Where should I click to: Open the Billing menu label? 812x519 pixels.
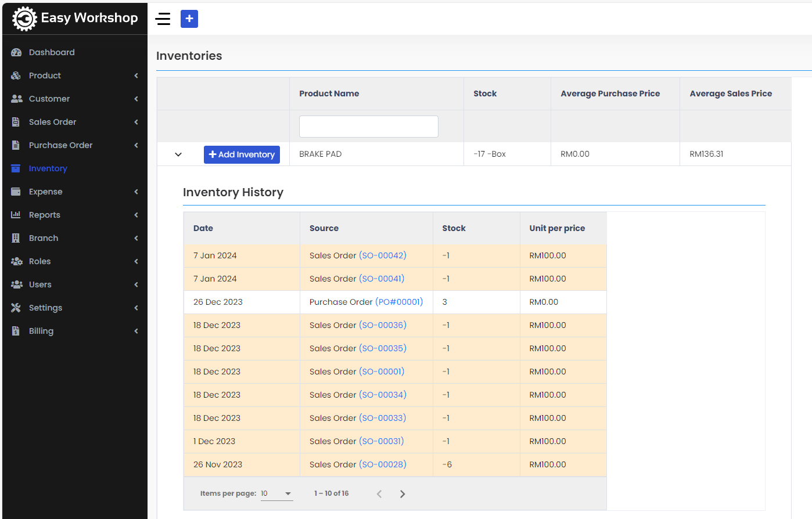click(x=41, y=331)
